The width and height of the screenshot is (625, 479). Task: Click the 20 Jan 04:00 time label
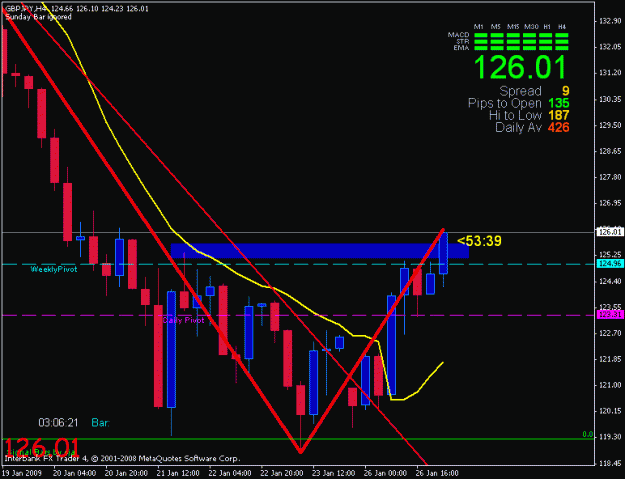[74, 473]
